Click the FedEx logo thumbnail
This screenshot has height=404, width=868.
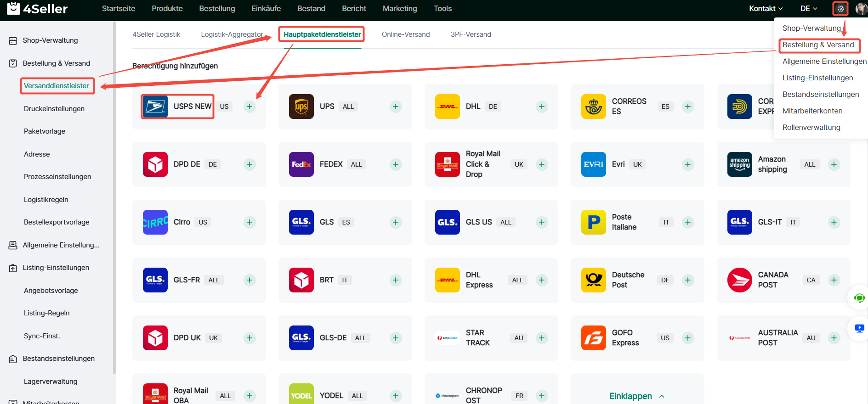(x=301, y=164)
